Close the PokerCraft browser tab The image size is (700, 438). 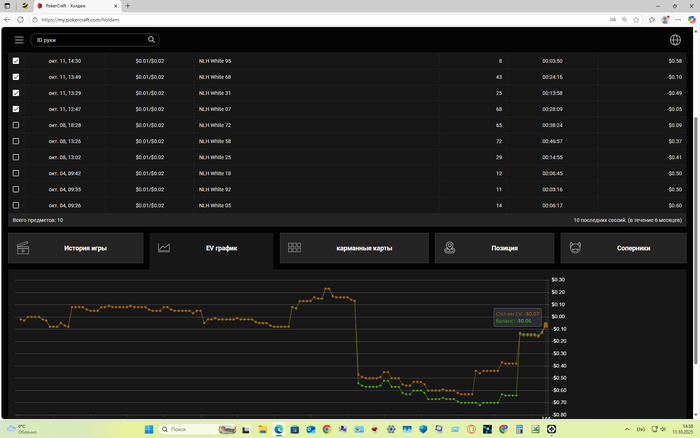tap(116, 6)
